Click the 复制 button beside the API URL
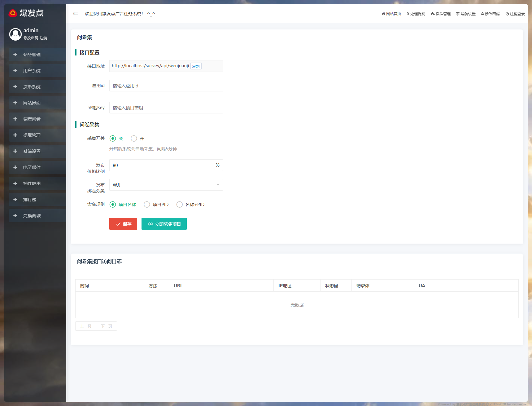Viewport: 532px width, 406px height. tap(196, 66)
